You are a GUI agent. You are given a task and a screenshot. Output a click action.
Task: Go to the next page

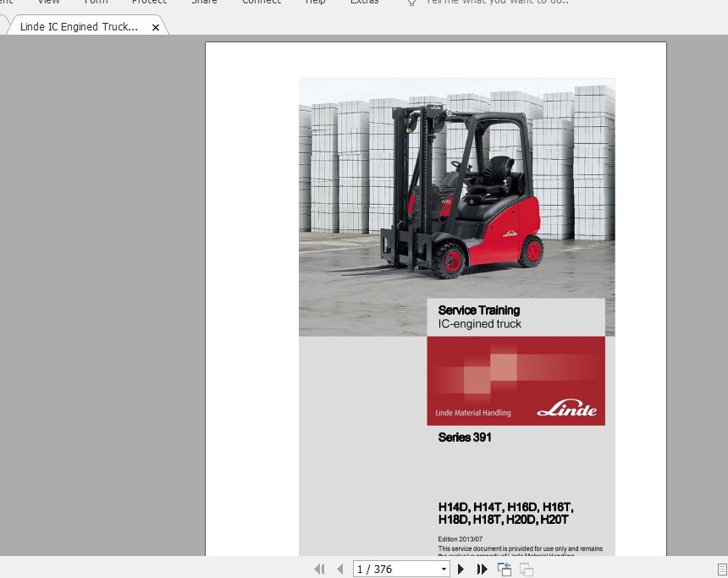pyautogui.click(x=461, y=570)
